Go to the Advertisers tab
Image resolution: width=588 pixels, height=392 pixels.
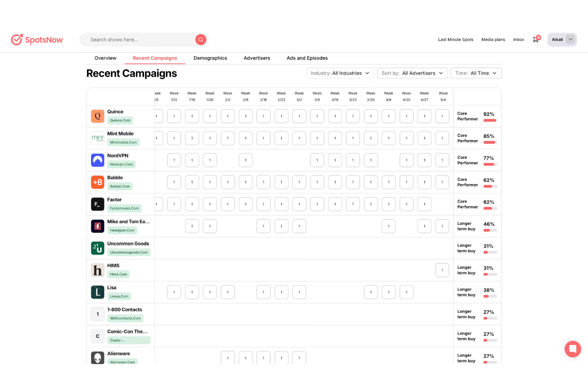[257, 58]
